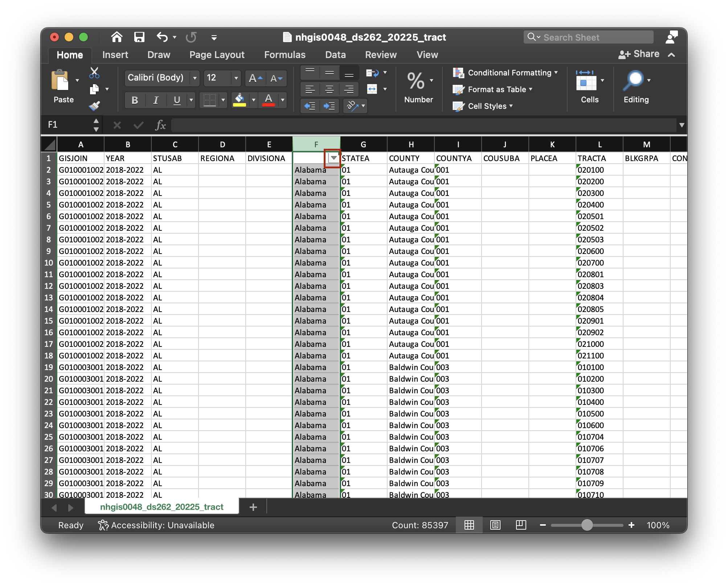728x587 pixels.
Task: Expand the Paste options arrow
Action: coord(77,80)
